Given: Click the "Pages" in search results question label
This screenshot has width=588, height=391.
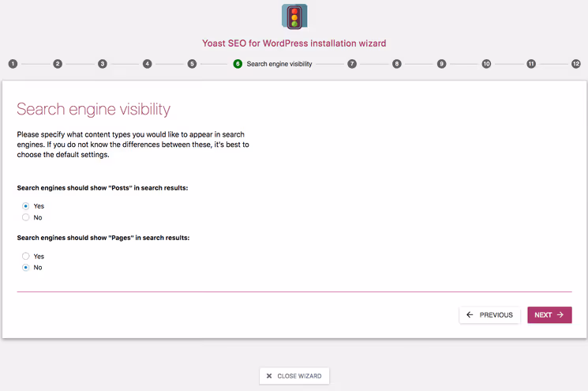Looking at the screenshot, I should pos(103,238).
